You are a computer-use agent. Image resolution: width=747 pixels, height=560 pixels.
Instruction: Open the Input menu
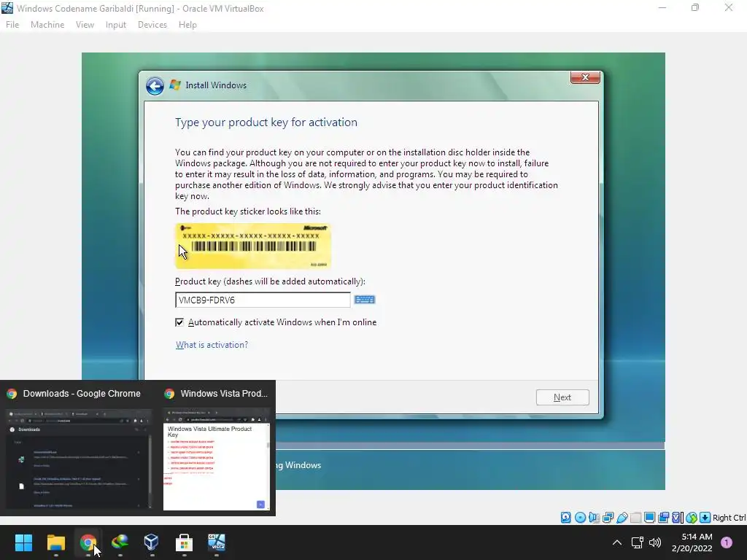[116, 25]
